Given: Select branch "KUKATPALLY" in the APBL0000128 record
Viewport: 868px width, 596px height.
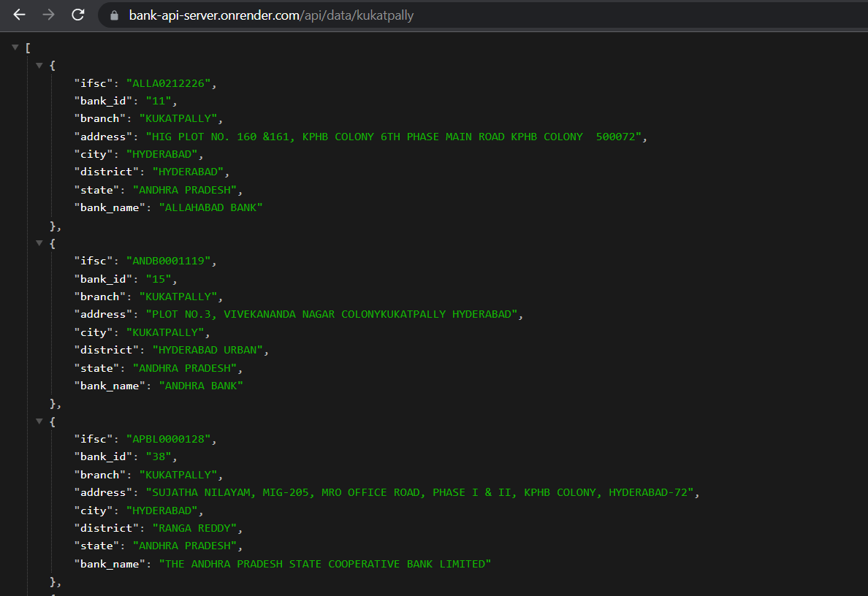Looking at the screenshot, I should pos(178,475).
